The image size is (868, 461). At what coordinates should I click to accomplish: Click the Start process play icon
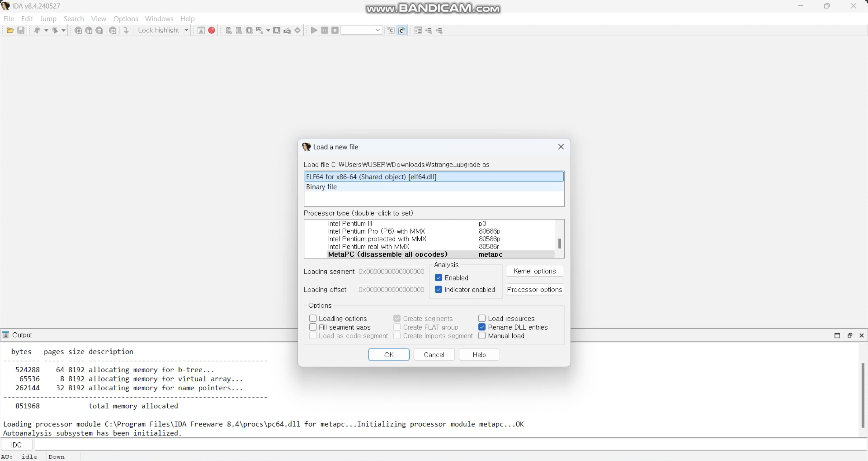314,30
